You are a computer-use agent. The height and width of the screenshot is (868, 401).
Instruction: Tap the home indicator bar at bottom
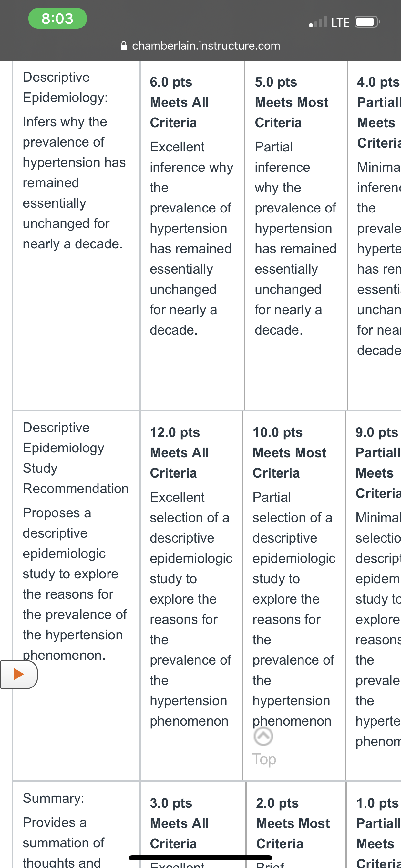200,858
